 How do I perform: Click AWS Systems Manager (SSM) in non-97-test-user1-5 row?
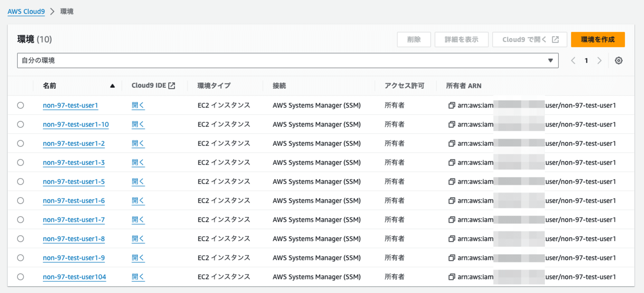coord(317,182)
